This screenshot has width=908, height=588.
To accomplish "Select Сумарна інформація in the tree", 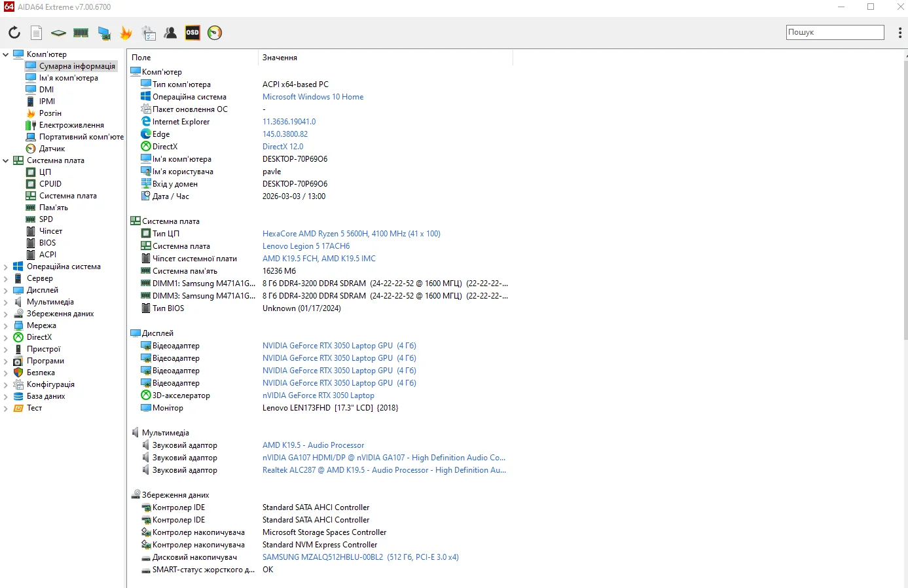I will pyautogui.click(x=77, y=66).
